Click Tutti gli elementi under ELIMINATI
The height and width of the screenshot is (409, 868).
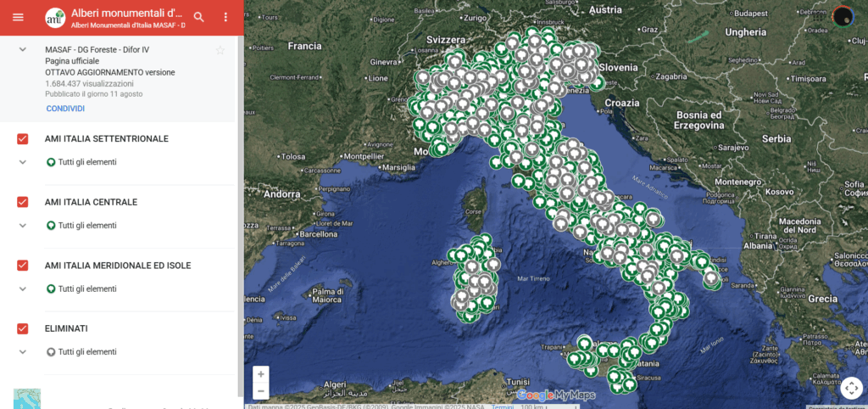pyautogui.click(x=87, y=352)
